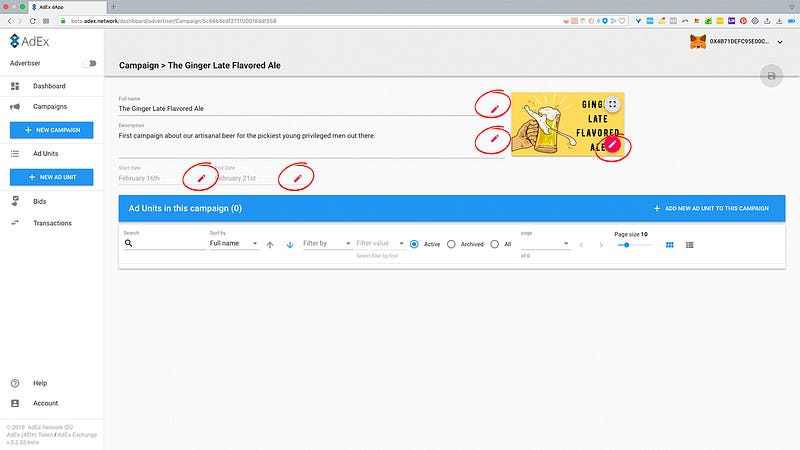
Task: Adjust the Page size slider
Action: (x=635, y=245)
